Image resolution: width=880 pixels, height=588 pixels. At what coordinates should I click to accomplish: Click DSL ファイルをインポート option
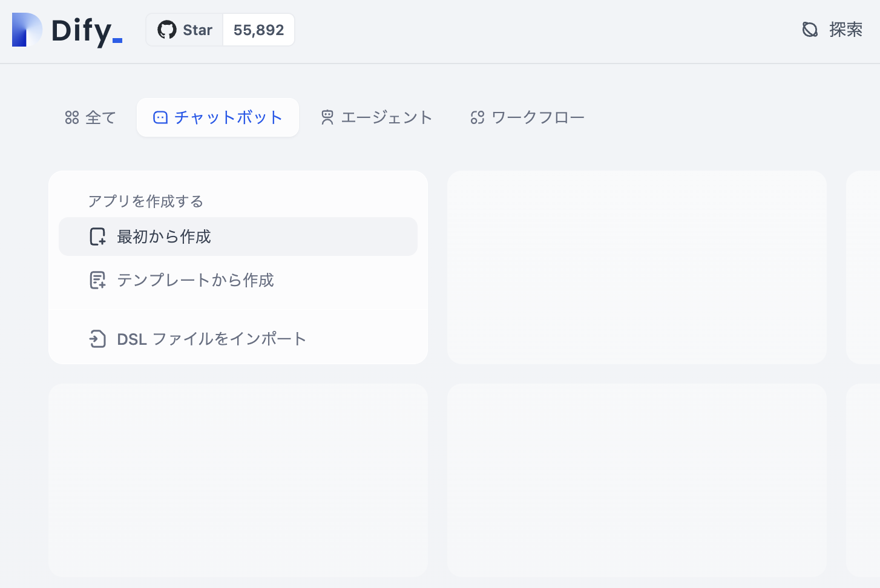tap(211, 339)
